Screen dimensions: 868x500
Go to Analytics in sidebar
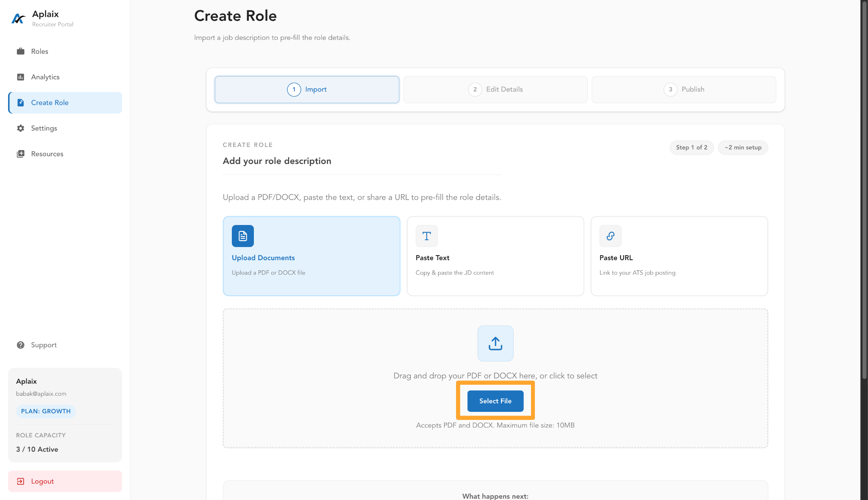65,77
